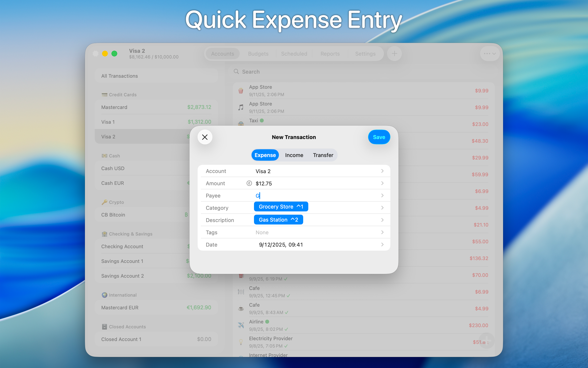Switch transaction type to Income
Viewport: 588px width, 368px height.
294,155
